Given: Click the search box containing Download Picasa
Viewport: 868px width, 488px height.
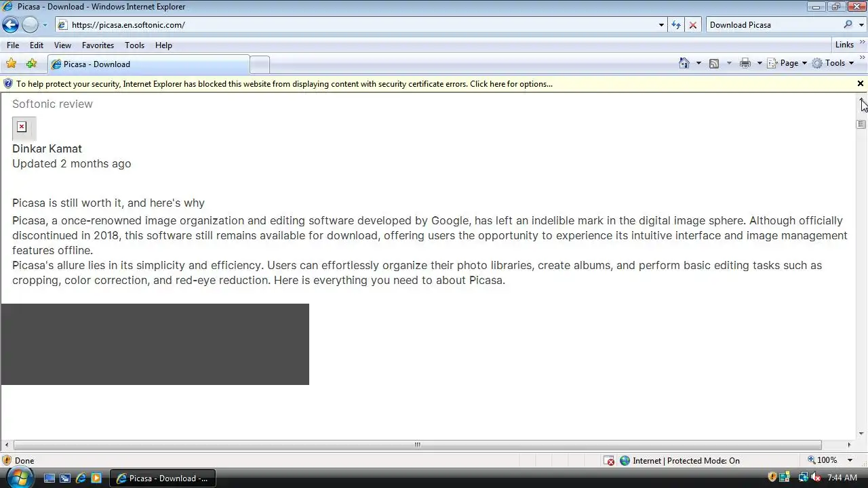Looking at the screenshot, I should coord(773,25).
